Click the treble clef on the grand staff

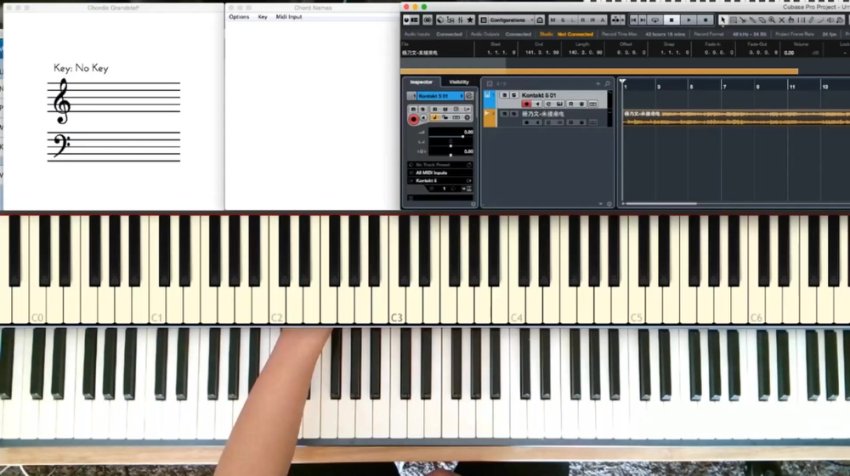tap(62, 102)
